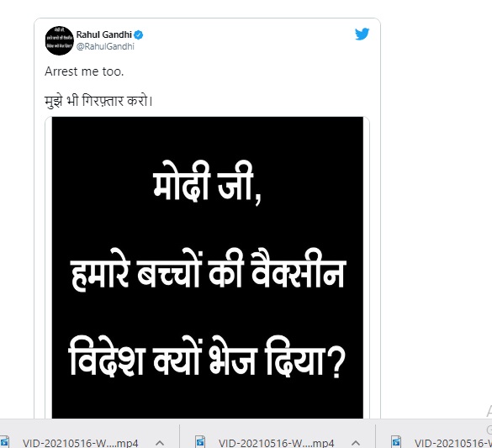Open Rahul Gandhi's round profile avatar

point(60,40)
